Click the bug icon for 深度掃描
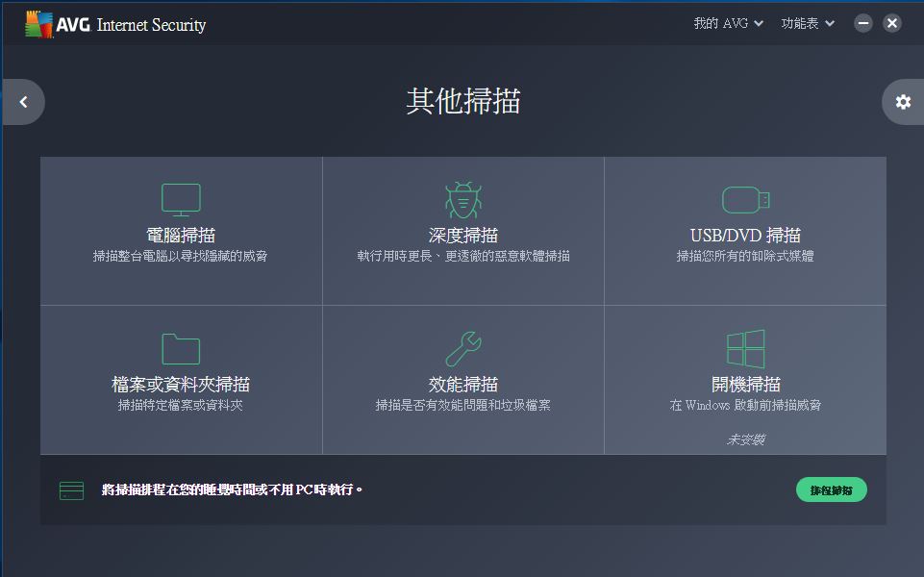 462,200
